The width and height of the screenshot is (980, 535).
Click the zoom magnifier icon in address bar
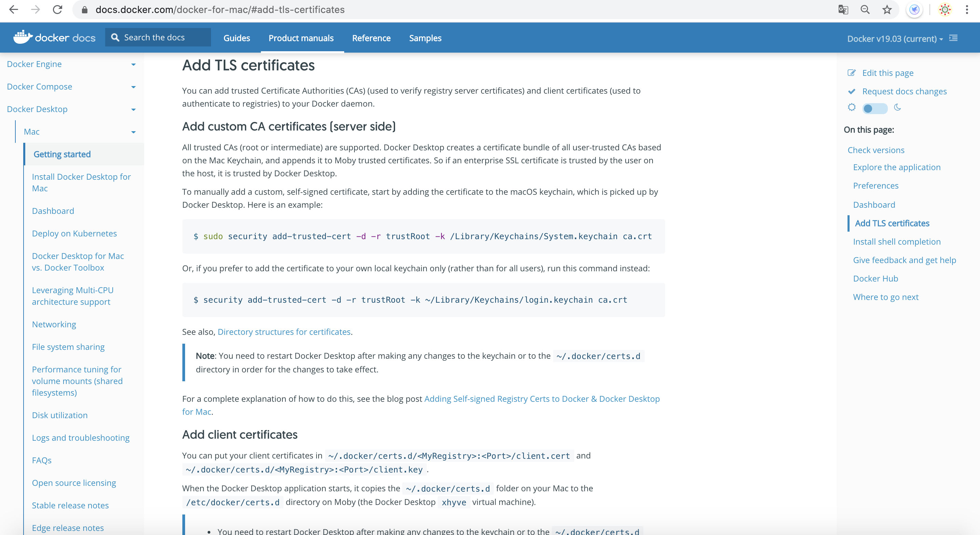[865, 10]
